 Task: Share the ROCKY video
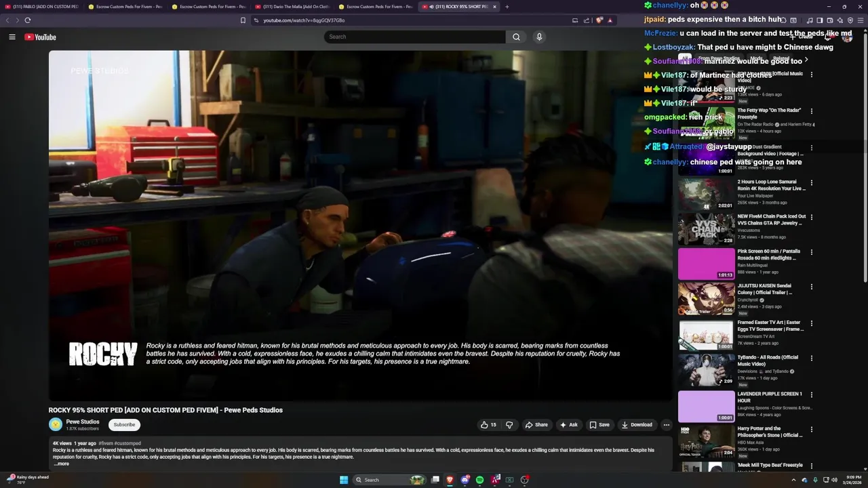536,425
